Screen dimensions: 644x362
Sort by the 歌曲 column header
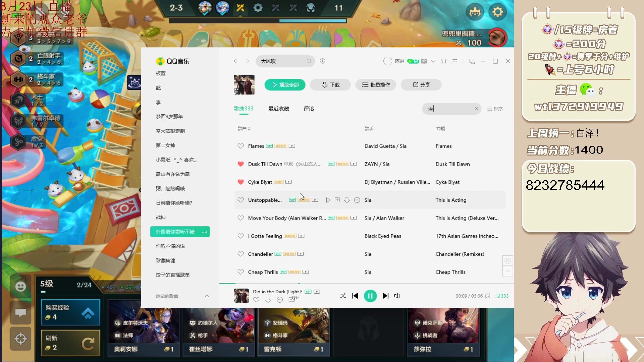coord(244,128)
